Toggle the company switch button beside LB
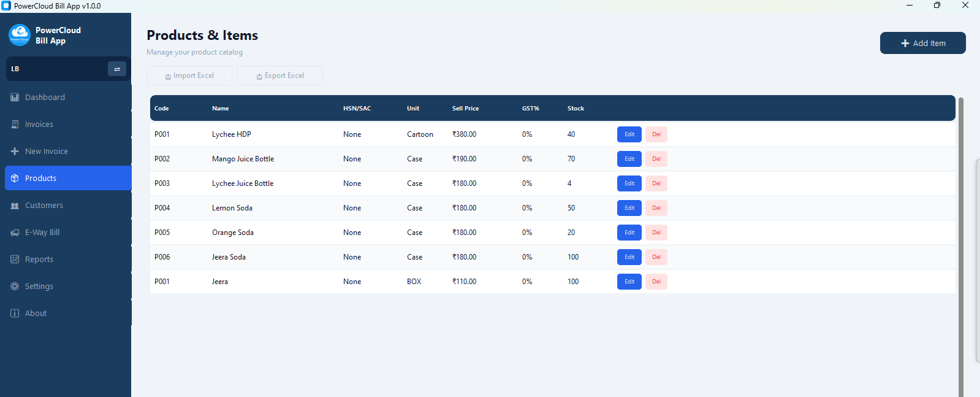This screenshot has height=397, width=980. 116,69
